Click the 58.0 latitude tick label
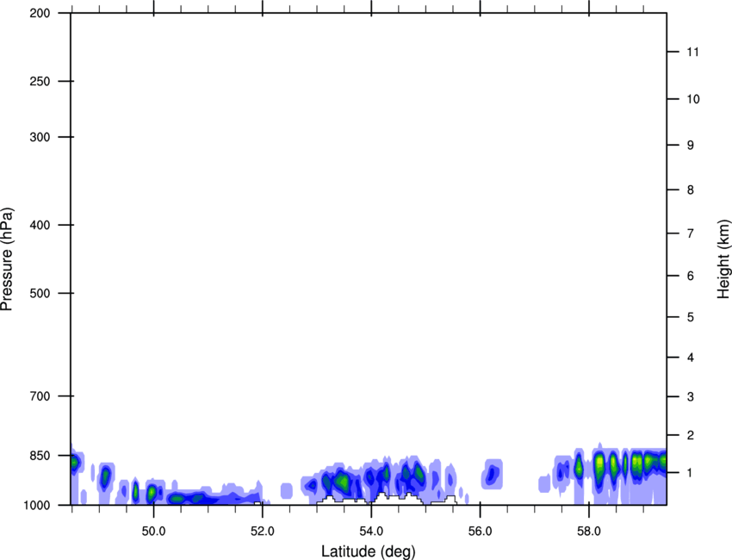This screenshot has height=560, width=732. [x=589, y=532]
